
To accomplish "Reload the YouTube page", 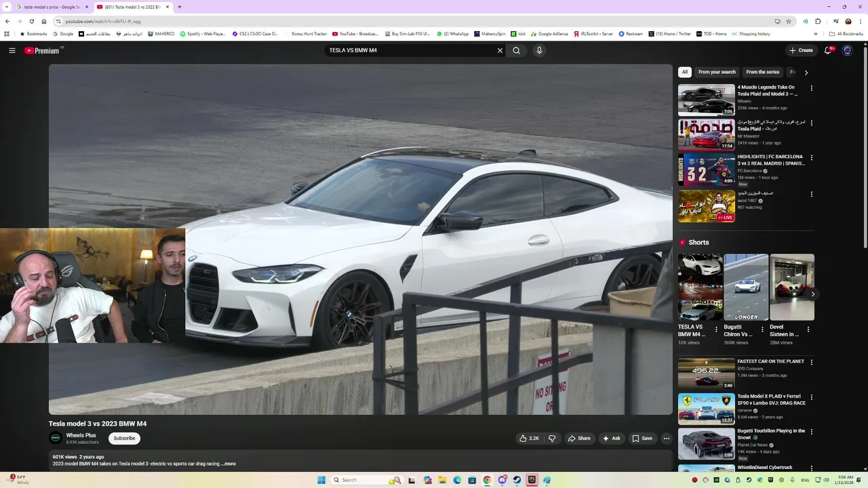I will click(32, 21).
